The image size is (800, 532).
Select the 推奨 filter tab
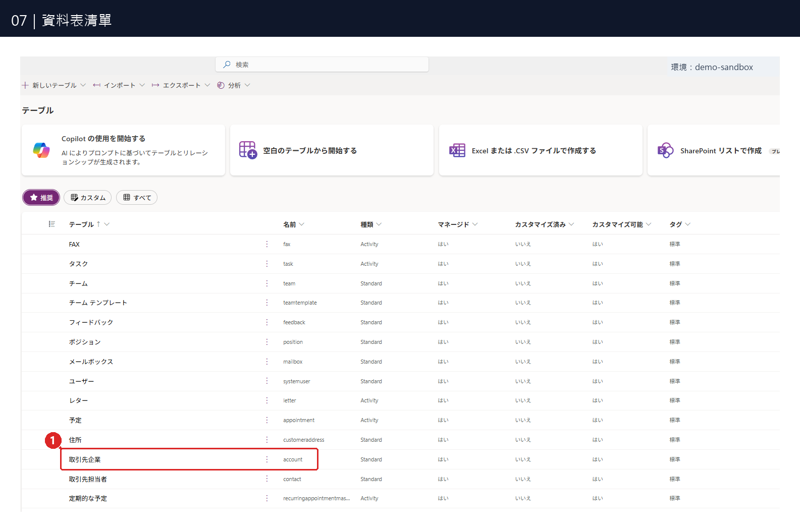tap(41, 198)
